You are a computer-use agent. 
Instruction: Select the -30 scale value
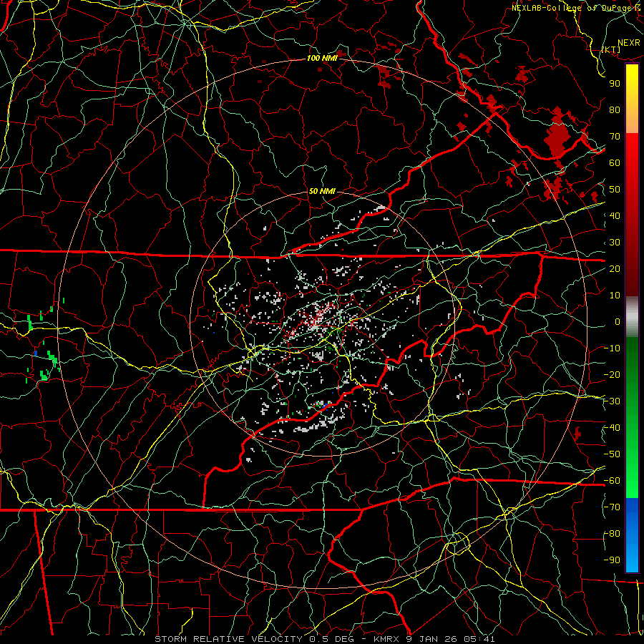pyautogui.click(x=613, y=401)
